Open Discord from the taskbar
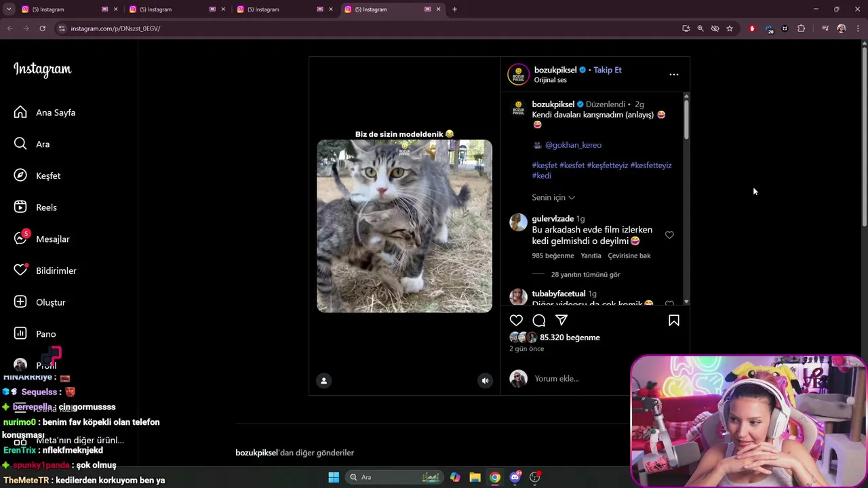 point(515,477)
